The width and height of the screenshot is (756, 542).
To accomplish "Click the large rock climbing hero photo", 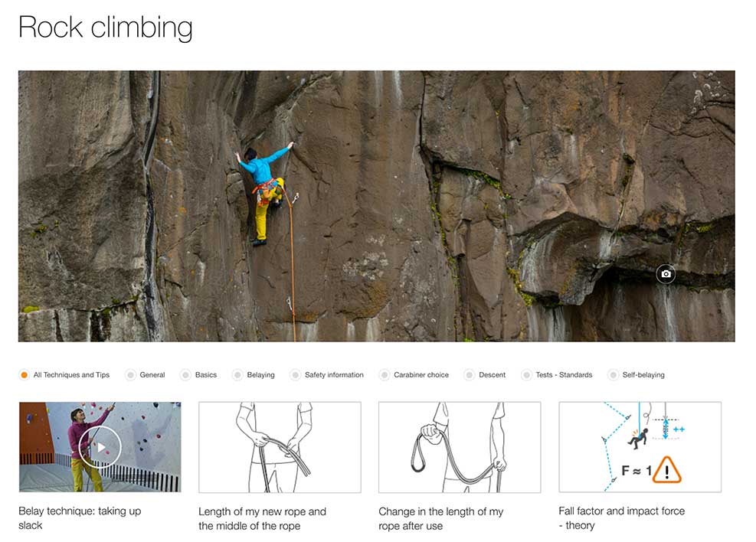I will [377, 206].
